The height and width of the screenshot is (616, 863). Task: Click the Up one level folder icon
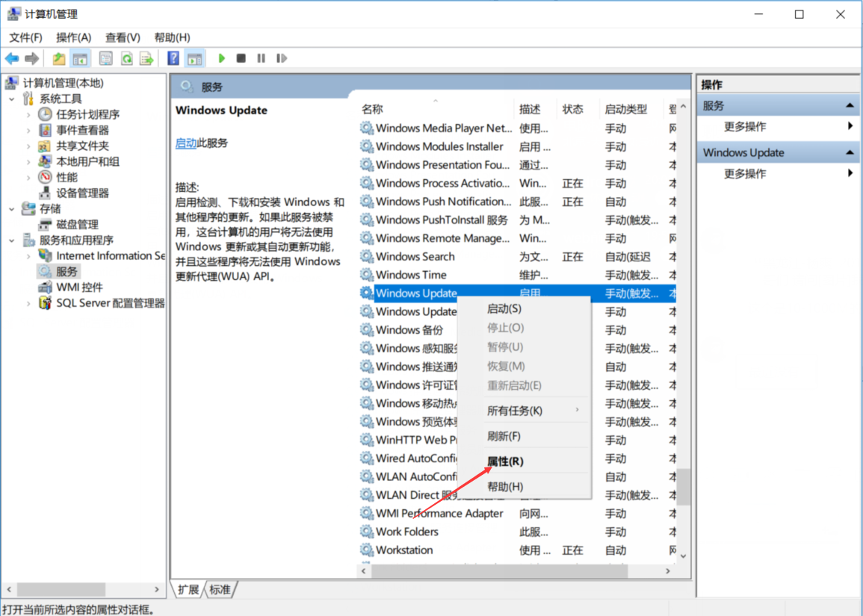point(59,58)
